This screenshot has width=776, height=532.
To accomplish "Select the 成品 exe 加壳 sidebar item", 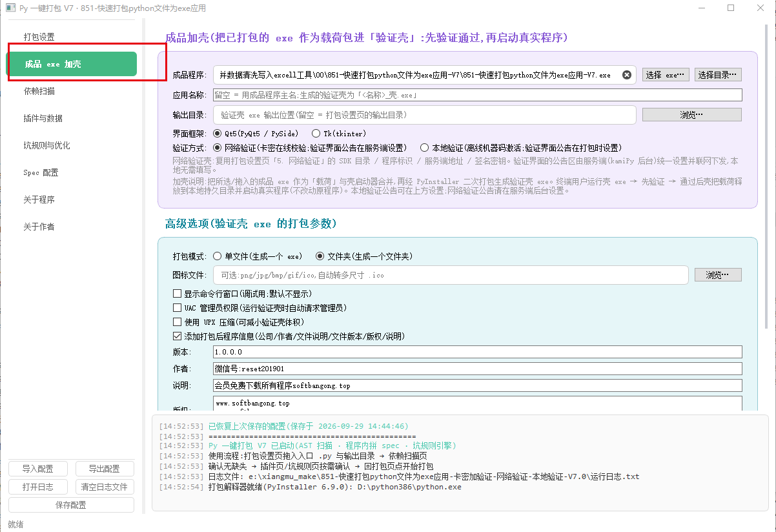I will coord(71,64).
